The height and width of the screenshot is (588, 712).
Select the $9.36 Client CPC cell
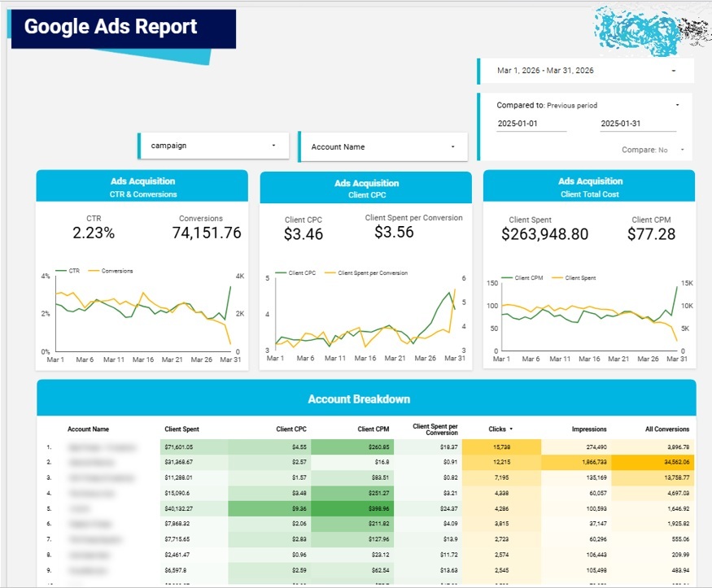pos(269,508)
